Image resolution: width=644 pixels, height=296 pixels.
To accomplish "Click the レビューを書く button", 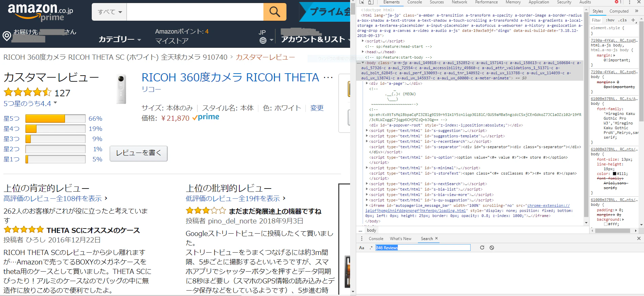I will (138, 153).
